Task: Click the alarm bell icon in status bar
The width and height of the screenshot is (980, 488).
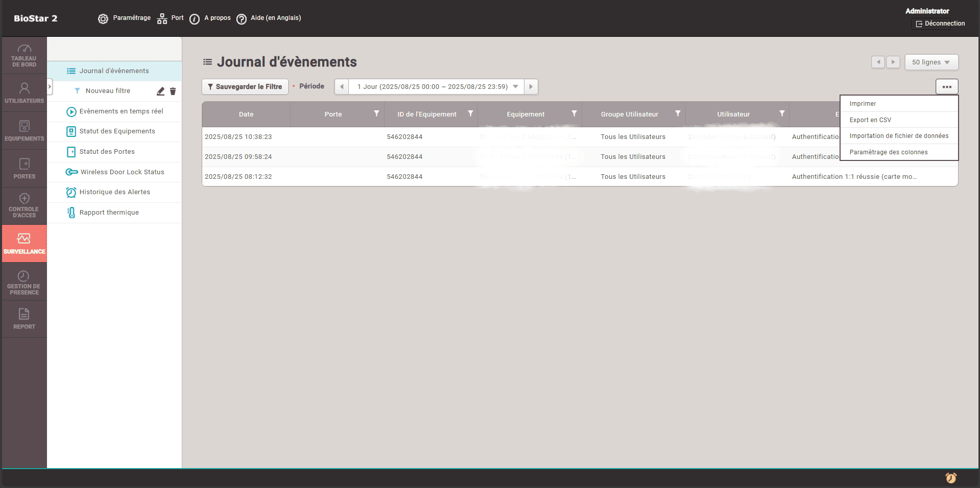Action: [x=950, y=478]
